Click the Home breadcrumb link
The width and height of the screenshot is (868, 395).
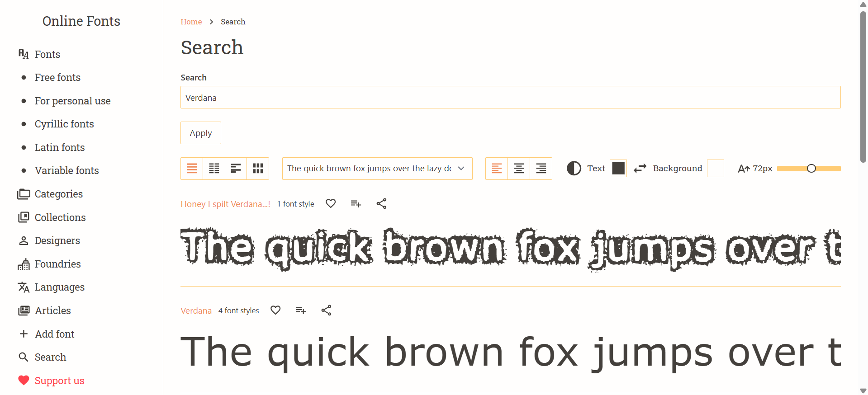(x=191, y=22)
